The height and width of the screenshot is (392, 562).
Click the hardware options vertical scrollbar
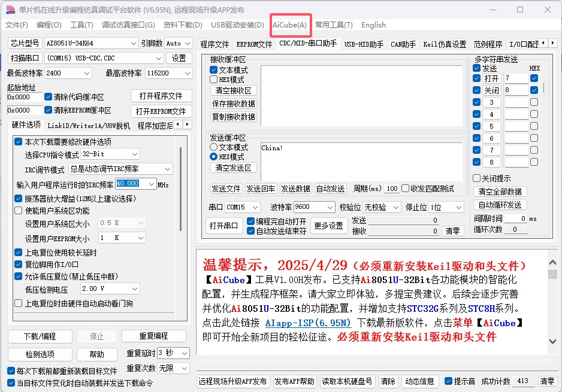click(x=180, y=189)
